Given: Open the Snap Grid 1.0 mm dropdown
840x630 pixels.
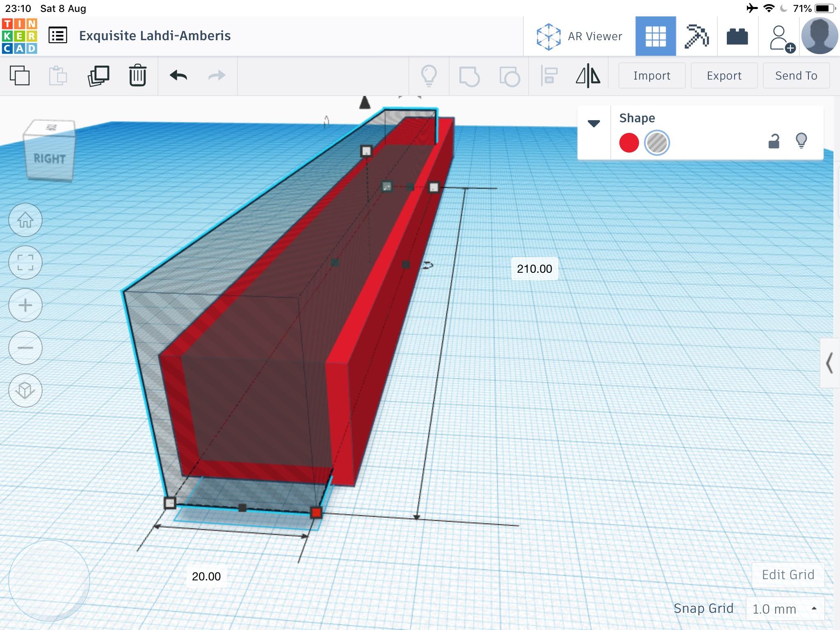Looking at the screenshot, I should point(784,609).
